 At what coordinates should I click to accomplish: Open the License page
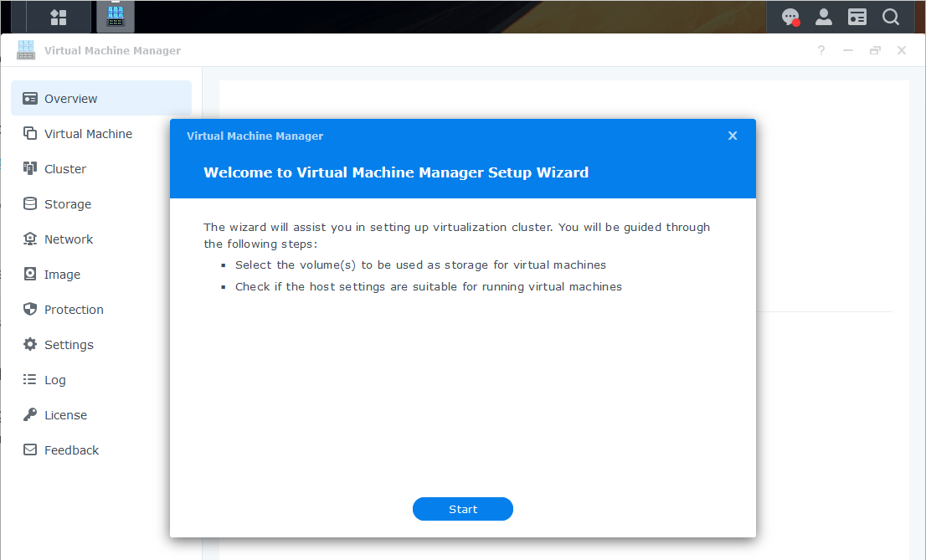[x=65, y=415]
